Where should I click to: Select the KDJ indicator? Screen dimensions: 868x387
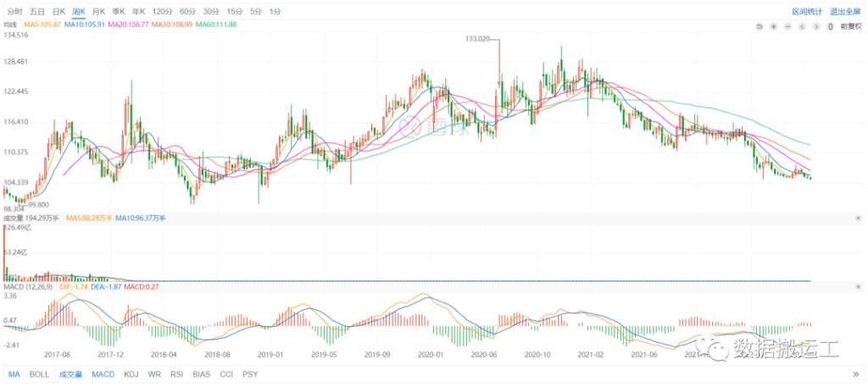131,373
